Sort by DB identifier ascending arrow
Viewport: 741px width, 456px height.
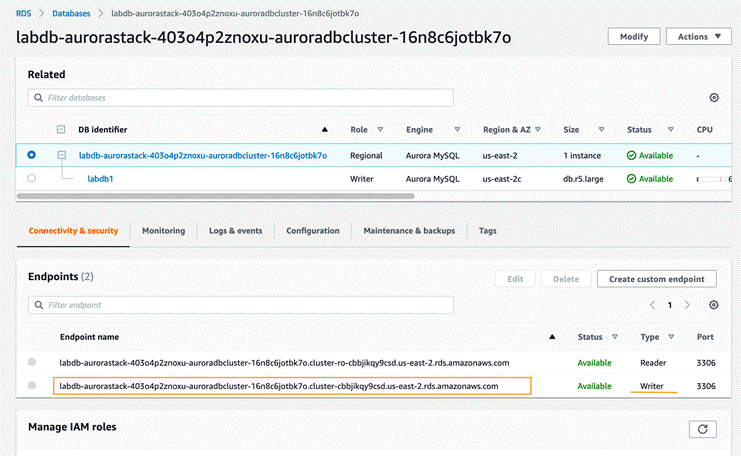(325, 129)
